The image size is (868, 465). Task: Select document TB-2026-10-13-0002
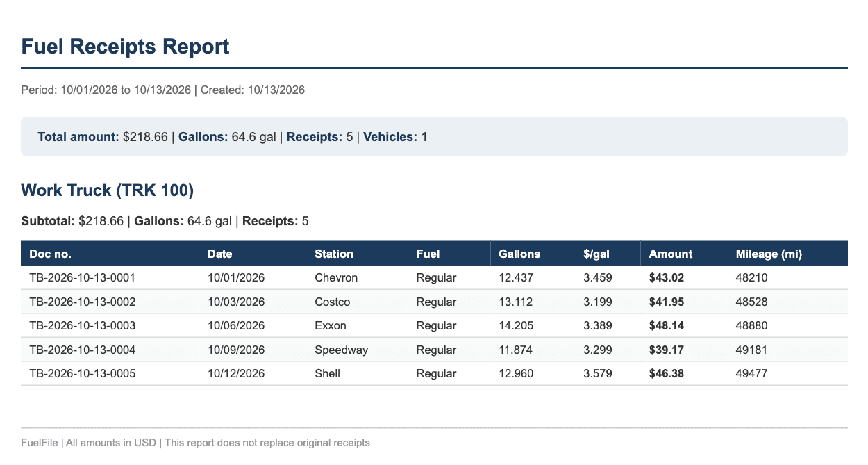click(x=82, y=302)
